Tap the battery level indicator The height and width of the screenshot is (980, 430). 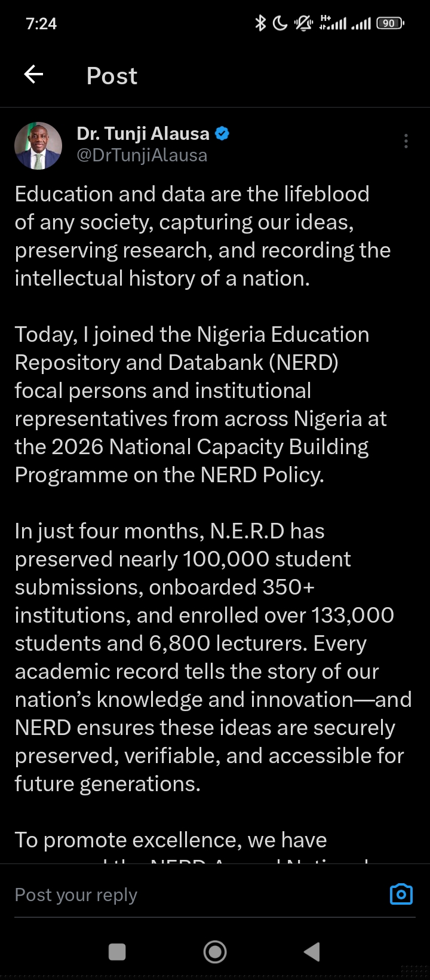tap(390, 23)
